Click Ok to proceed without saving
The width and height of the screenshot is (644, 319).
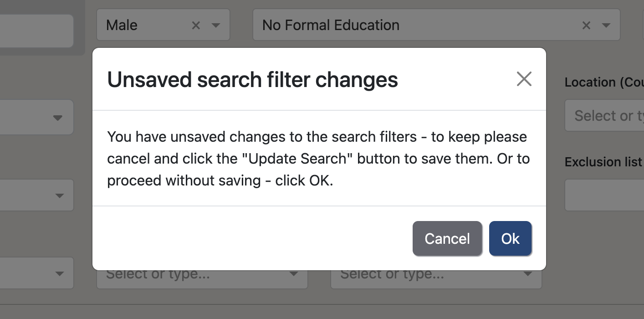click(x=510, y=238)
